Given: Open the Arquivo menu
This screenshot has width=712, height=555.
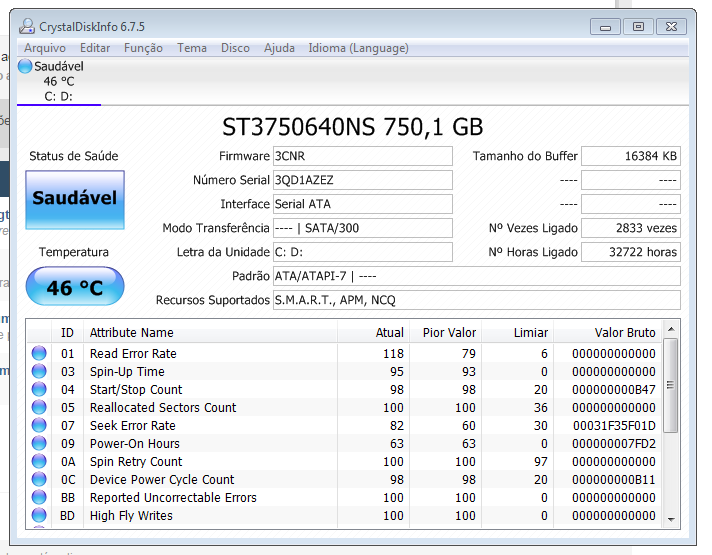Looking at the screenshot, I should coord(45,48).
